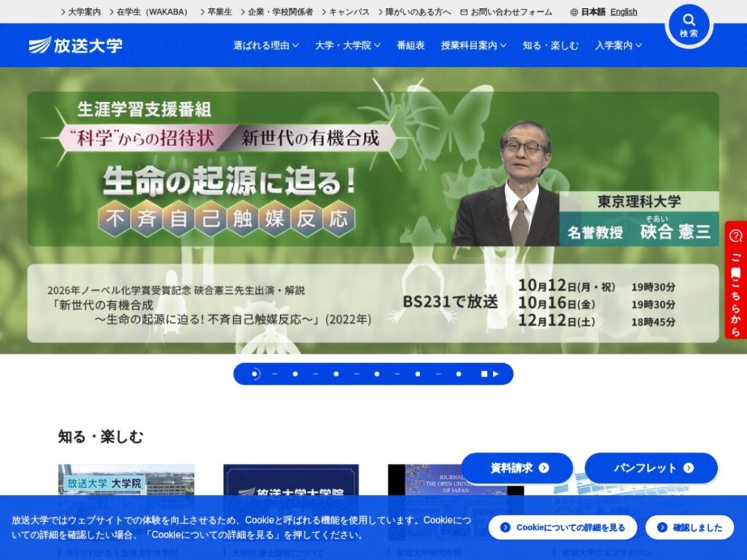Click Cookieについての詳細を見る button
747x560 pixels.
pos(562,527)
